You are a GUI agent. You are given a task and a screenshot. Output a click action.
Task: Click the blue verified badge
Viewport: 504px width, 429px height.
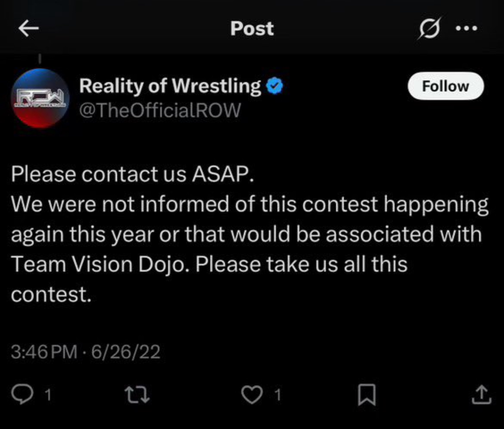click(274, 87)
